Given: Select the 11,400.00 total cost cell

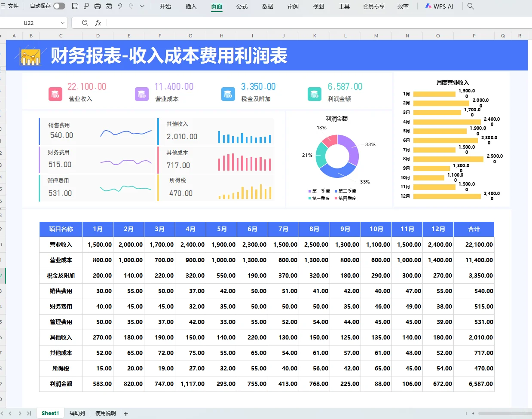Looking at the screenshot, I should [474, 260].
